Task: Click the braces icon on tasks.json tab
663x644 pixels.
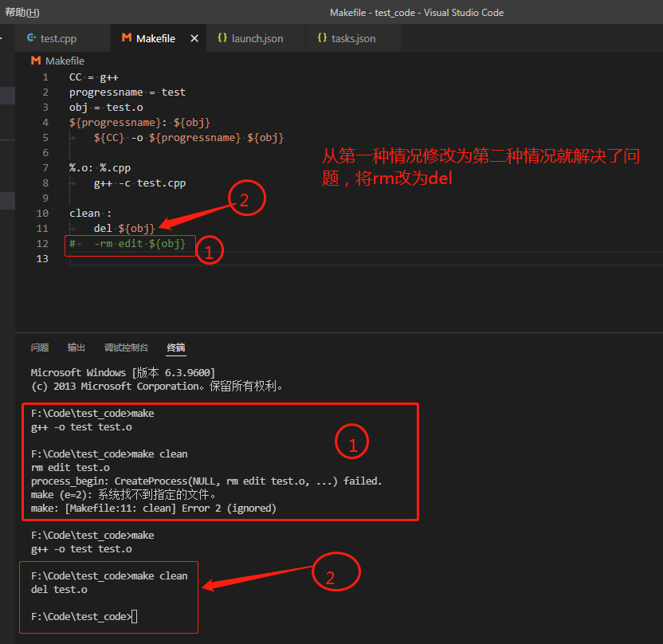Action: 322,37
